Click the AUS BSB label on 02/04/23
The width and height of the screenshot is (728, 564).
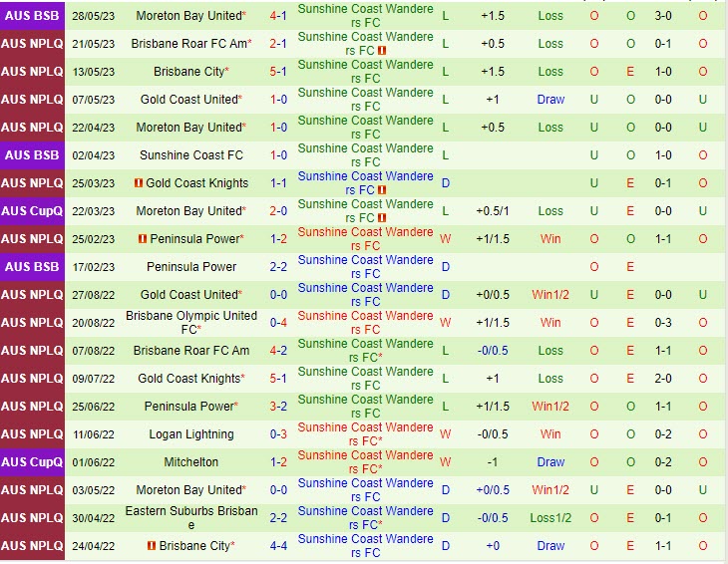point(32,155)
